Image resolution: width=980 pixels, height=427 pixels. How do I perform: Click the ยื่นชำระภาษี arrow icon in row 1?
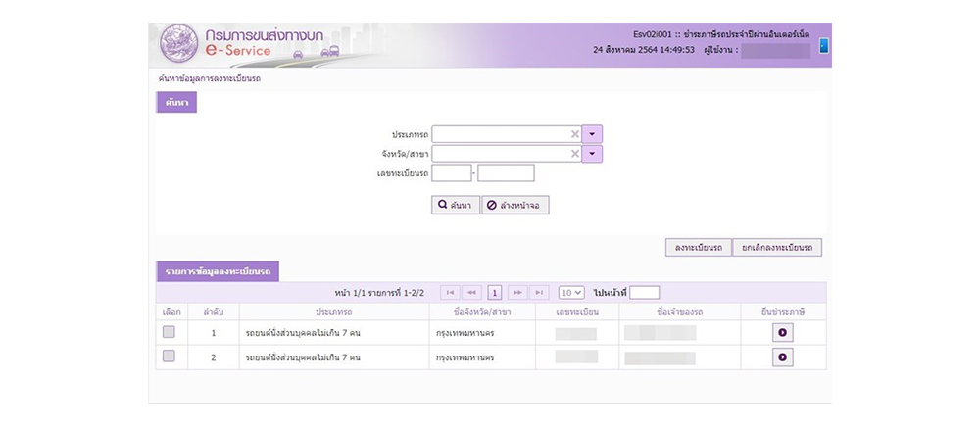(782, 333)
